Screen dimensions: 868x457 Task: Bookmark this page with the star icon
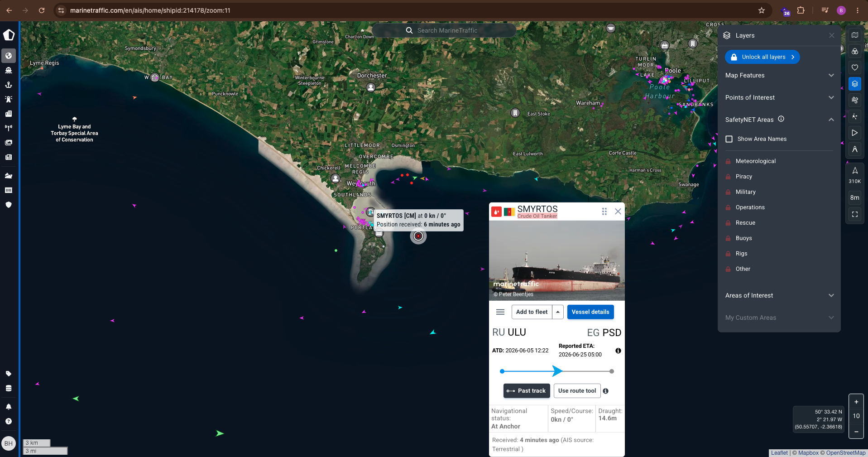pyautogui.click(x=762, y=10)
